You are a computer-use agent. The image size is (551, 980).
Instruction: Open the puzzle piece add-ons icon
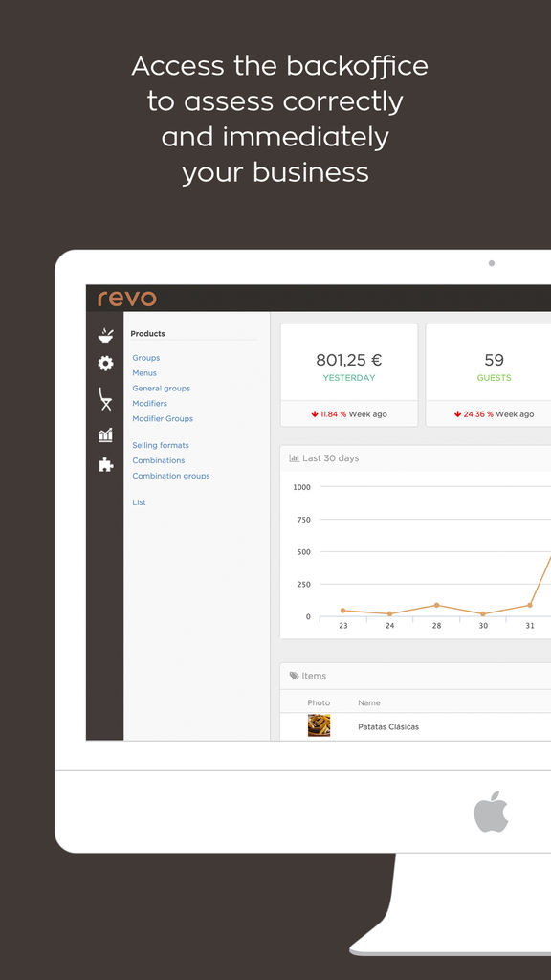(105, 464)
